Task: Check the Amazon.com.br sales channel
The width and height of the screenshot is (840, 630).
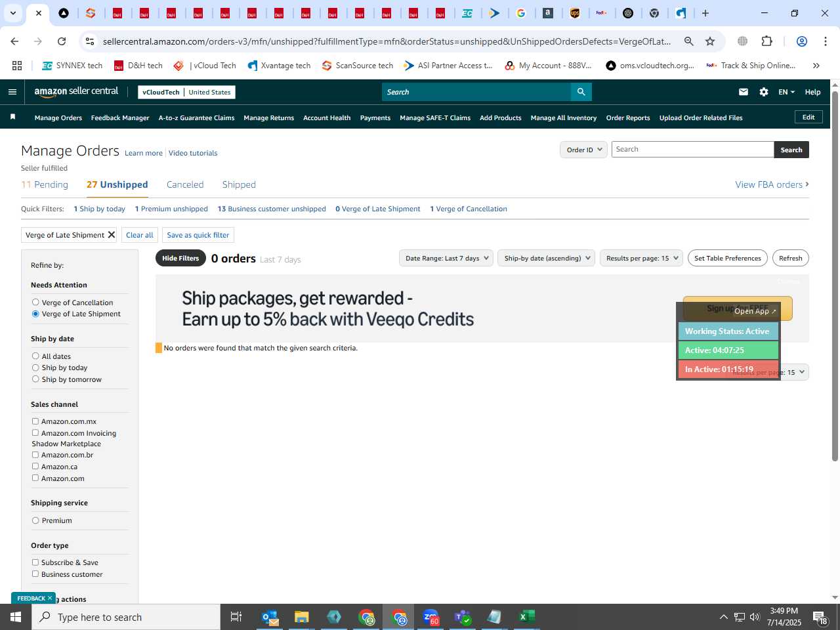Action: 35,455
